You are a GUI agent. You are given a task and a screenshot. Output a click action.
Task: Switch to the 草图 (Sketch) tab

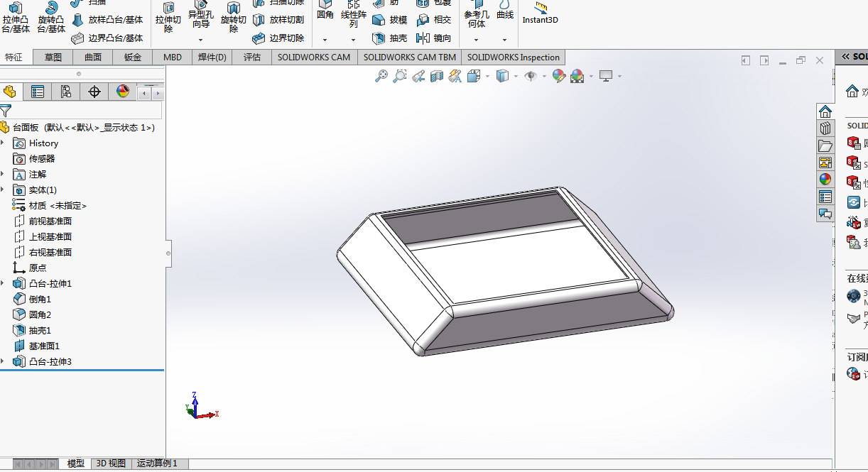tap(53, 57)
